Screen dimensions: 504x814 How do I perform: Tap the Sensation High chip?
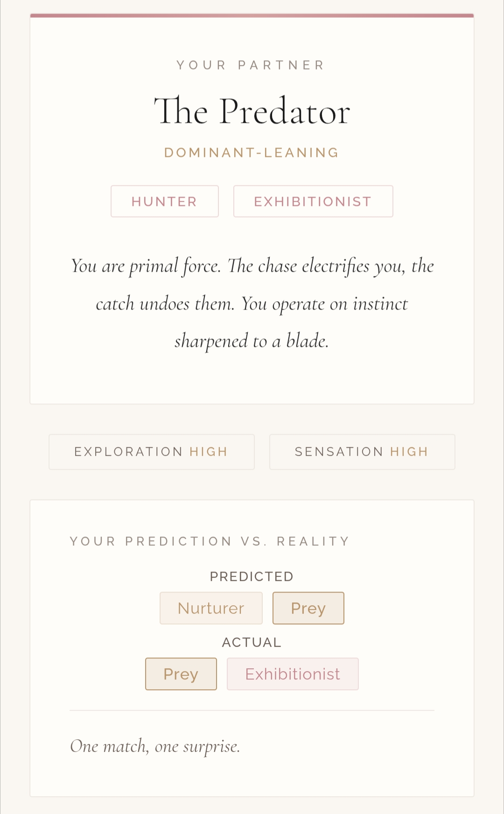tap(362, 452)
